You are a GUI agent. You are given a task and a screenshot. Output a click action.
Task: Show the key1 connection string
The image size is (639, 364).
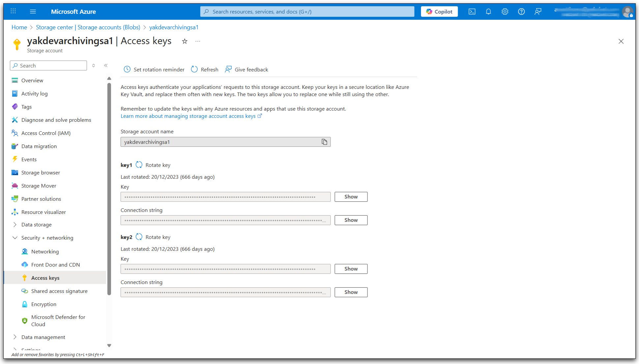click(x=351, y=220)
